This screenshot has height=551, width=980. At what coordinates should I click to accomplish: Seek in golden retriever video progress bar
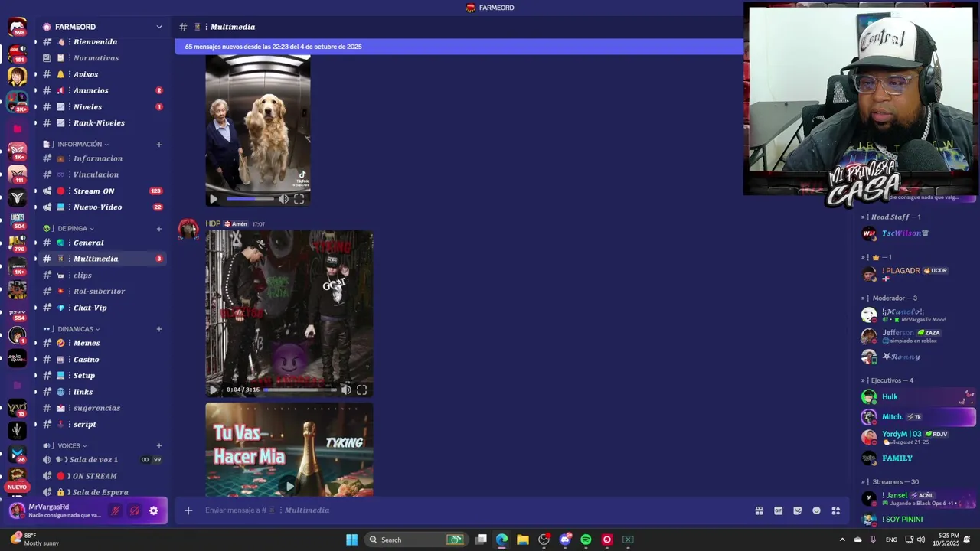(250, 199)
